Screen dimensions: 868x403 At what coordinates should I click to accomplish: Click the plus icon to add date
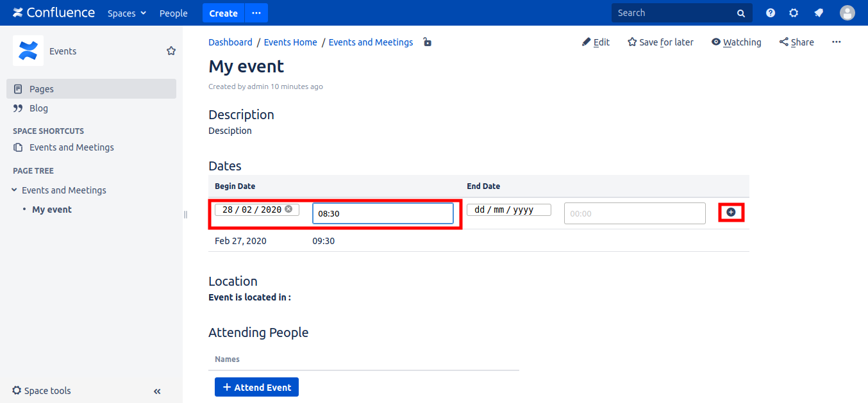point(731,212)
